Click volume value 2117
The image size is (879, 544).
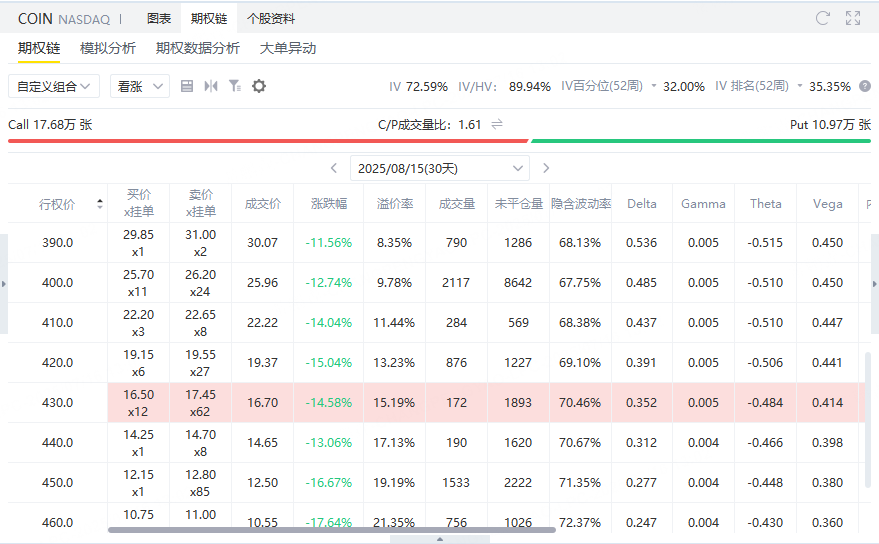pyautogui.click(x=456, y=283)
